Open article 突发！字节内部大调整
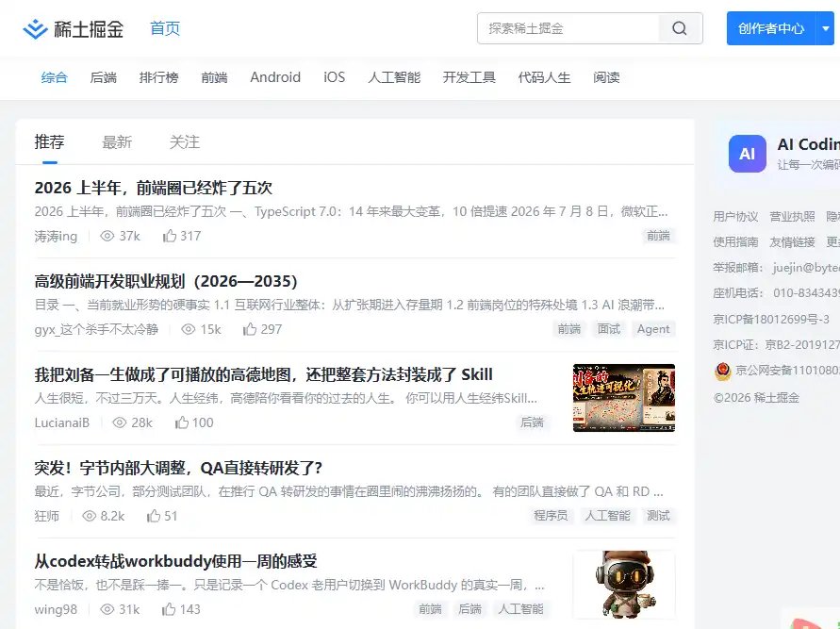This screenshot has width=840, height=629. click(x=178, y=468)
